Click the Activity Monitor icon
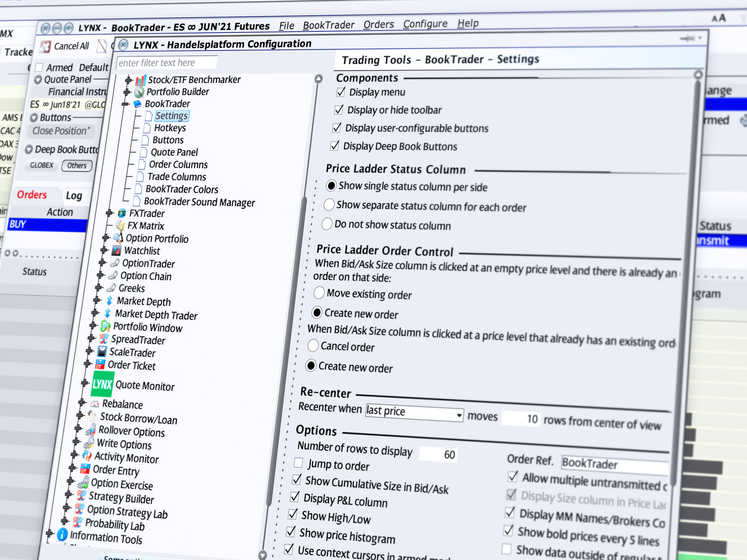This screenshot has width=747, height=560. [87, 455]
